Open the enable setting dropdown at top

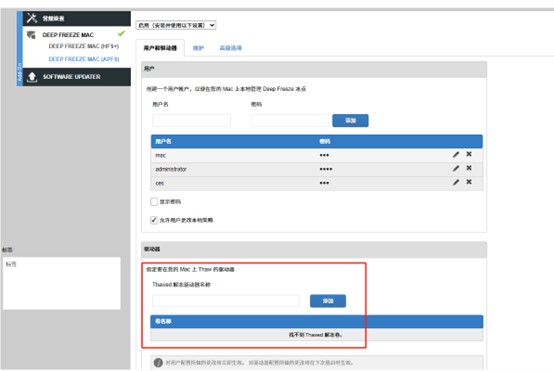tap(176, 25)
